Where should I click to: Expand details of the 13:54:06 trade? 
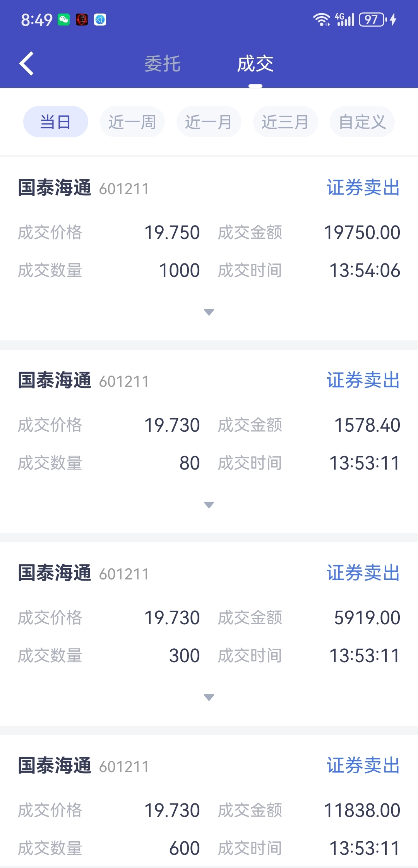(x=209, y=312)
